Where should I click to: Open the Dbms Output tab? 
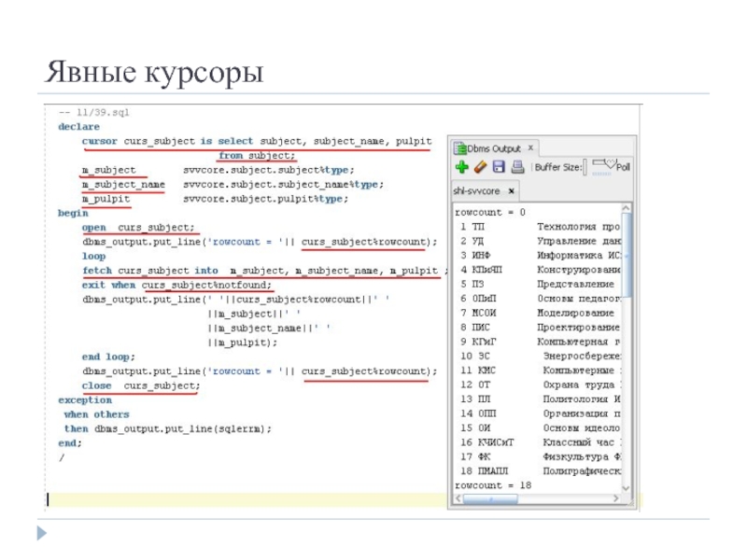493,147
